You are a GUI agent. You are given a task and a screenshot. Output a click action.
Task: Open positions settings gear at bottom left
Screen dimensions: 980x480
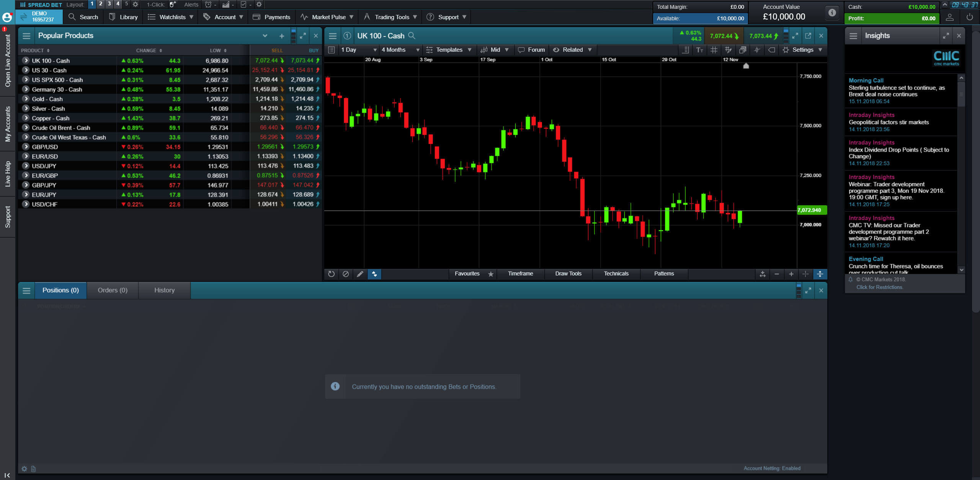click(x=24, y=469)
